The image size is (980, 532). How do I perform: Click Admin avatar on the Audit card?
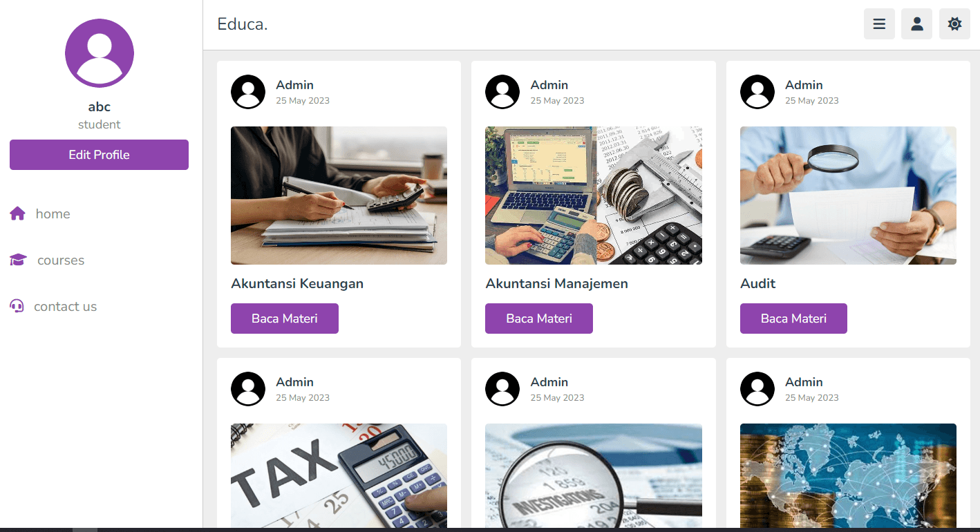tap(757, 92)
